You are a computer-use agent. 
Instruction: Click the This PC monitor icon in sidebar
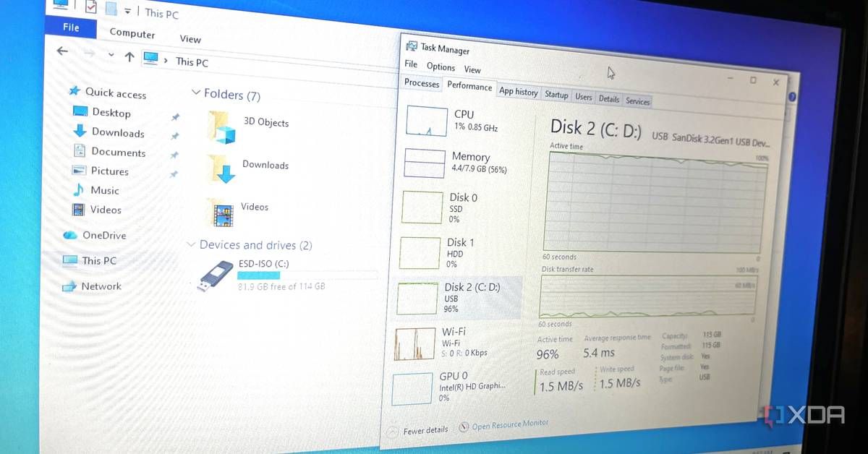69,260
